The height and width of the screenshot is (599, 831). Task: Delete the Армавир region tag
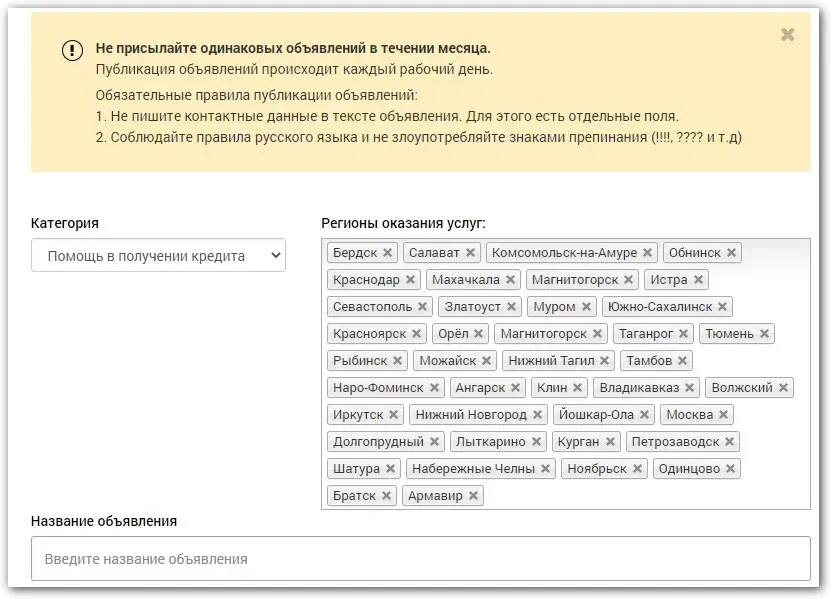pyautogui.click(x=473, y=496)
